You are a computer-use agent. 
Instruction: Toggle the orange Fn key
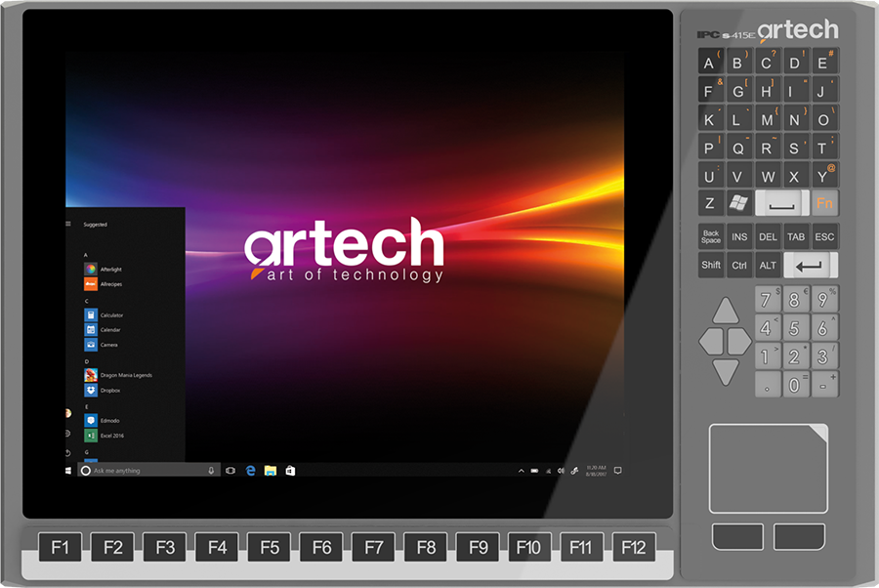[x=824, y=203]
